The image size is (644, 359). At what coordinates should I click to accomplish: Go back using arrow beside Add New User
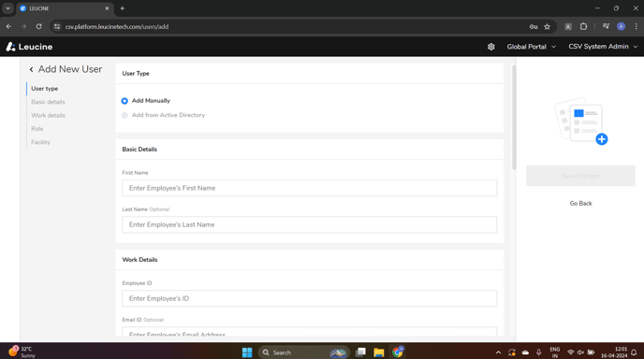coord(31,69)
